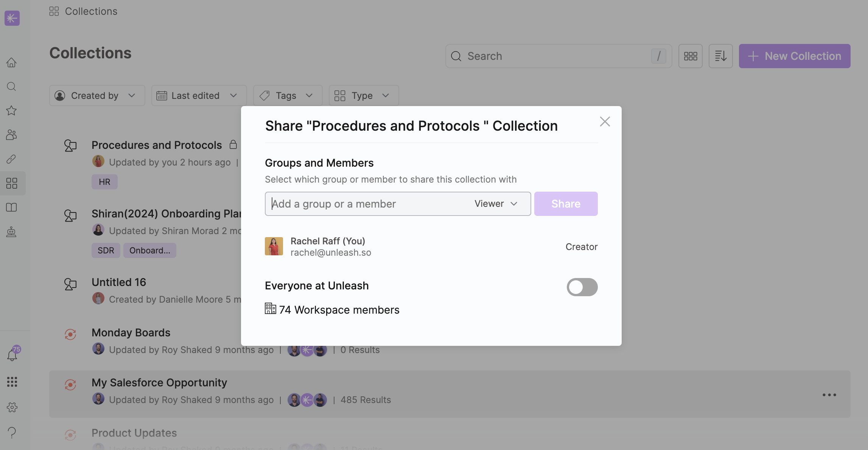Switch to grid view layout icon
868x450 pixels.
pos(691,56)
